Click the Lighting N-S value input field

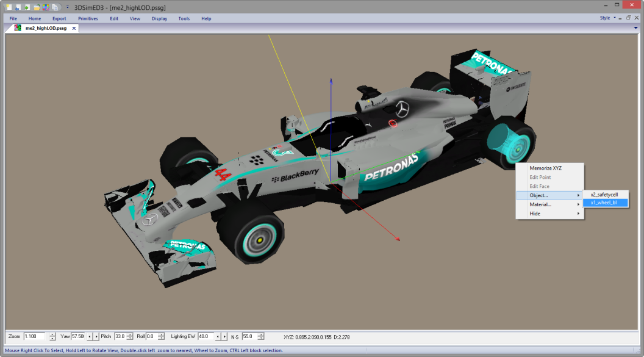[249, 336]
